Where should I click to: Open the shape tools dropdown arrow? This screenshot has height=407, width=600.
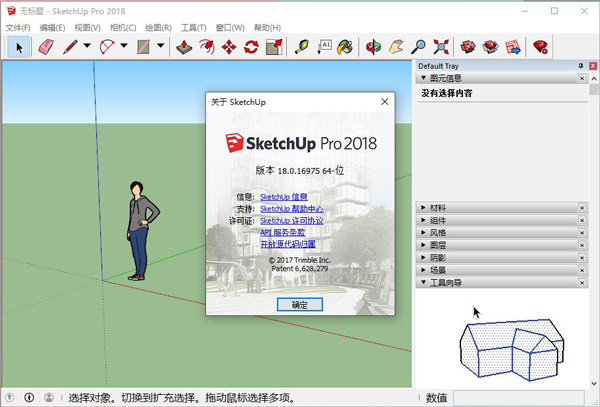tap(161, 46)
